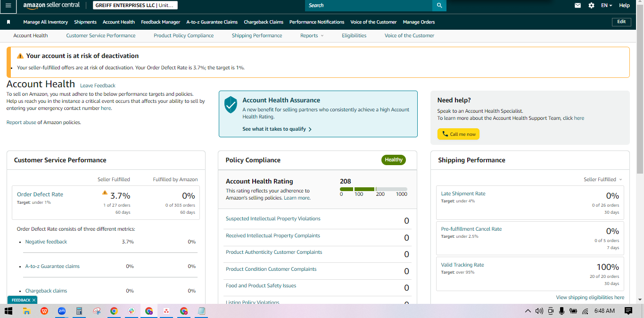This screenshot has height=318, width=644.
Task: Open the Report abuse link
Action: 21,122
